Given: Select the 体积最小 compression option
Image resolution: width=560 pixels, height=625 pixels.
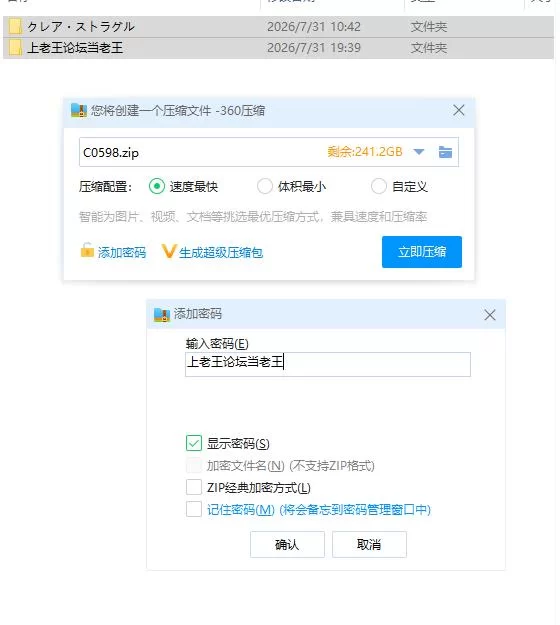Looking at the screenshot, I should (265, 186).
